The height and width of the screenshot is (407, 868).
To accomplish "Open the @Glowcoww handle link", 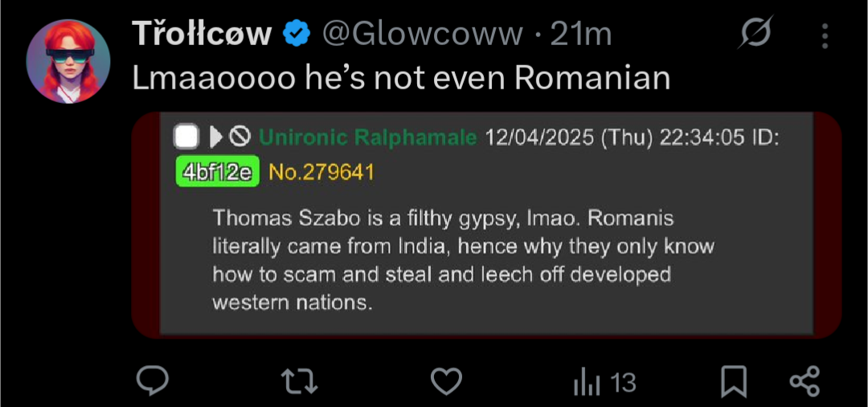I will tap(422, 35).
